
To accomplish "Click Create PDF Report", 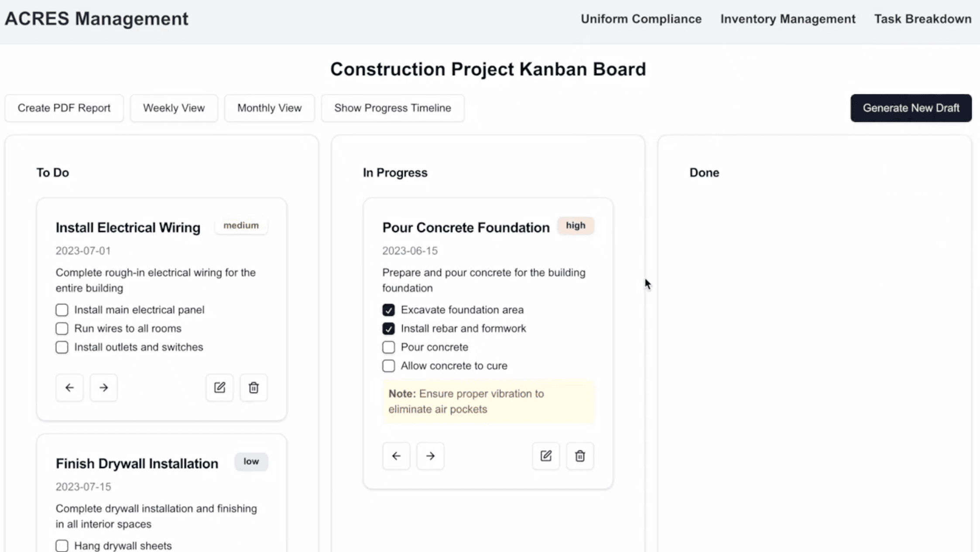I will pos(64,108).
